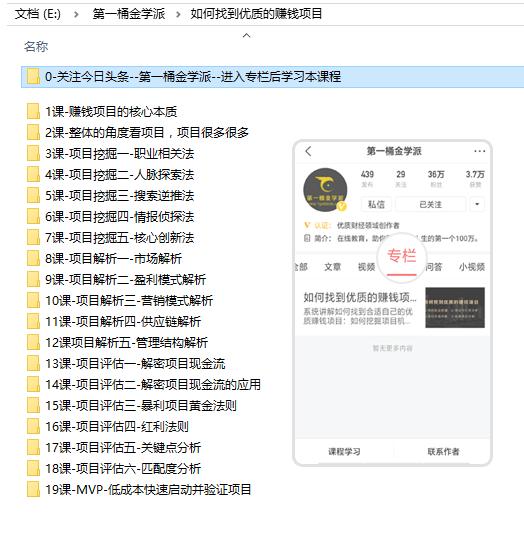This screenshot has width=524, height=539.
Task: Click the folder icon of 1课-赚钱项目的核心本质
Action: pyautogui.click(x=33, y=112)
